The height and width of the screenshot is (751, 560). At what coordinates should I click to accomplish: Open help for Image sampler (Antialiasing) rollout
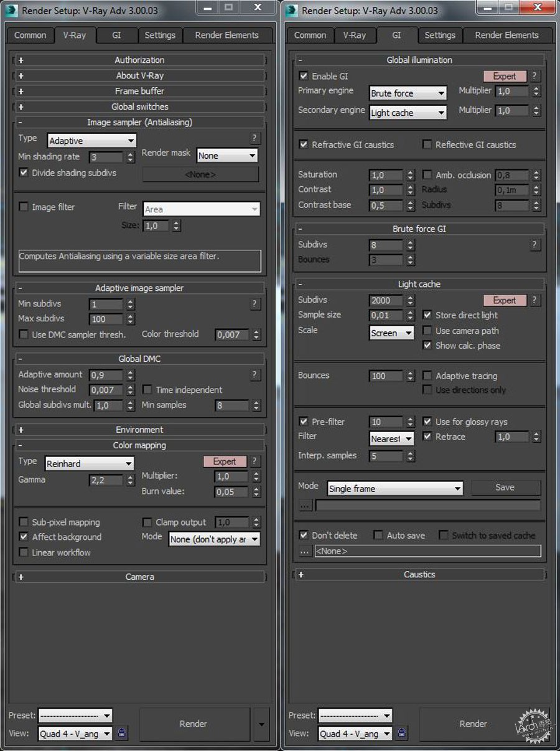pyautogui.click(x=254, y=138)
